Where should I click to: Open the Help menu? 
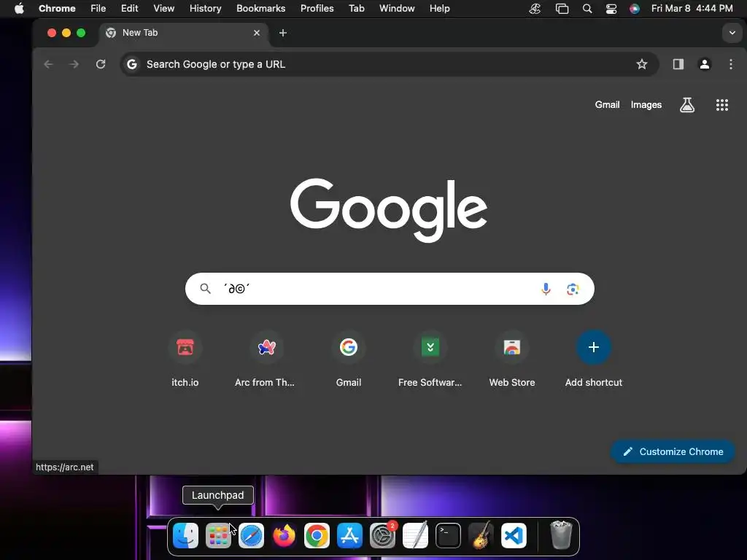pos(439,9)
